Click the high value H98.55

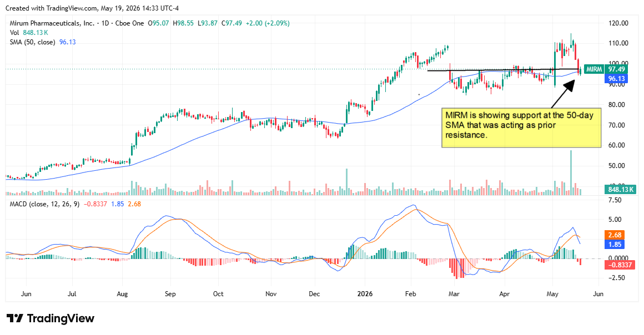tap(183, 23)
